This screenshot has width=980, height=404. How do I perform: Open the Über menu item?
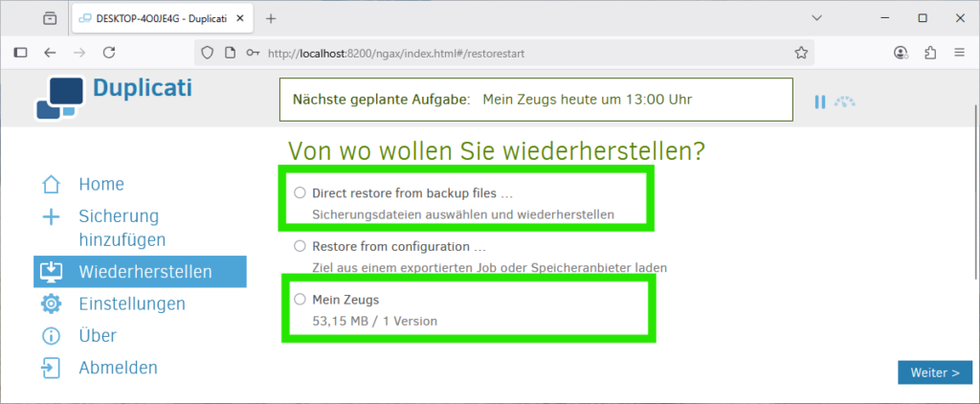(x=98, y=336)
